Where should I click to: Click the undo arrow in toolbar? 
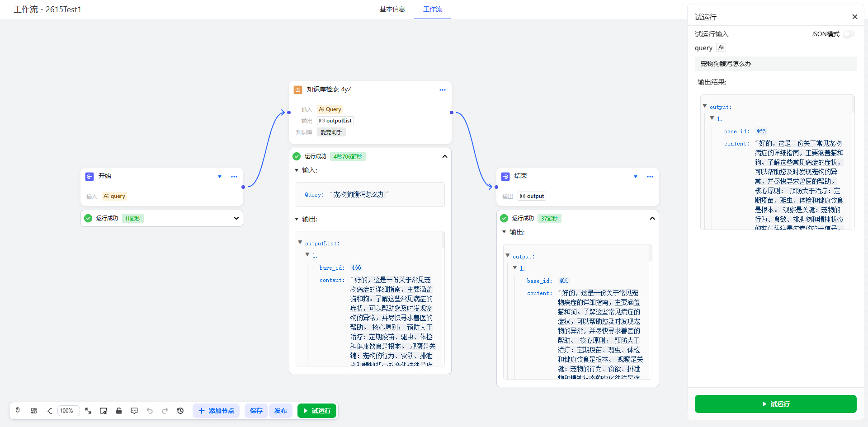(150, 411)
